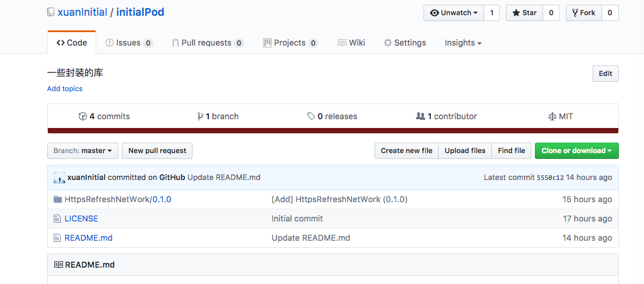Fork the initialPod repository
This screenshot has height=284, width=644.
[583, 13]
